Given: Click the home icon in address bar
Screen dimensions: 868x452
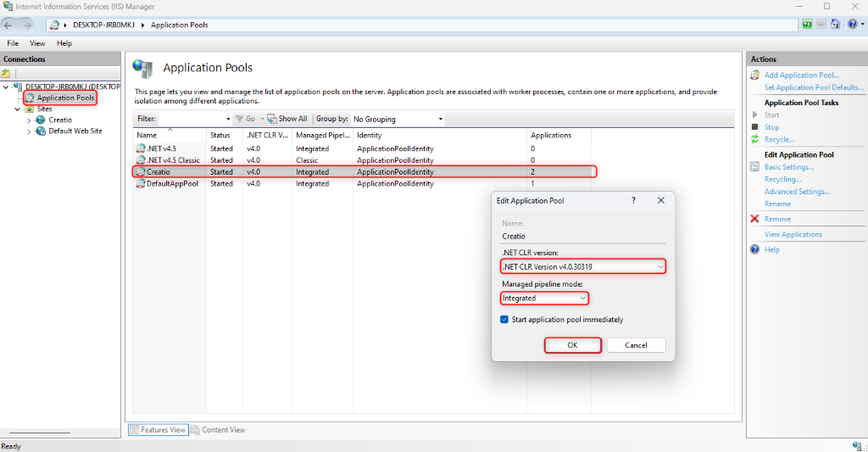Looking at the screenshot, I should point(835,24).
